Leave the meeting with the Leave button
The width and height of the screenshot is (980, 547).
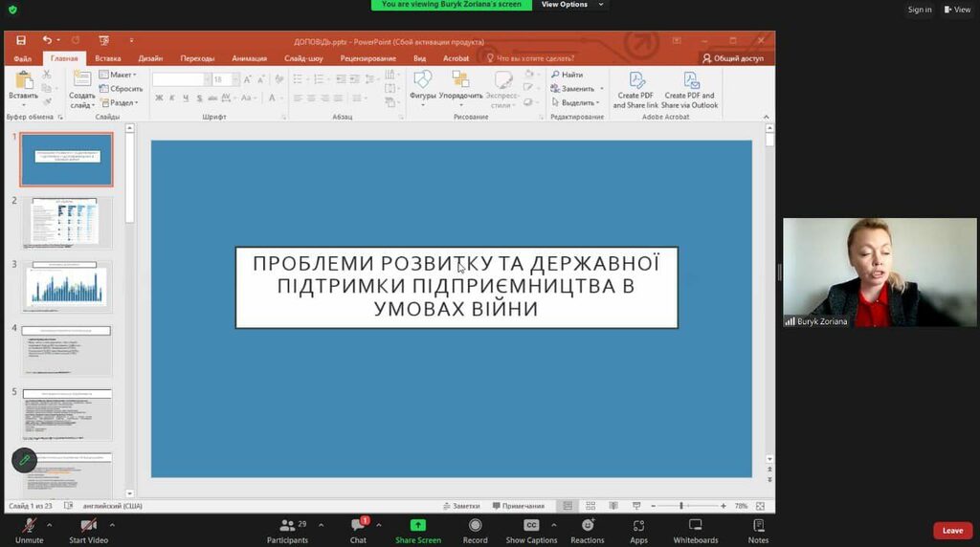(x=952, y=531)
